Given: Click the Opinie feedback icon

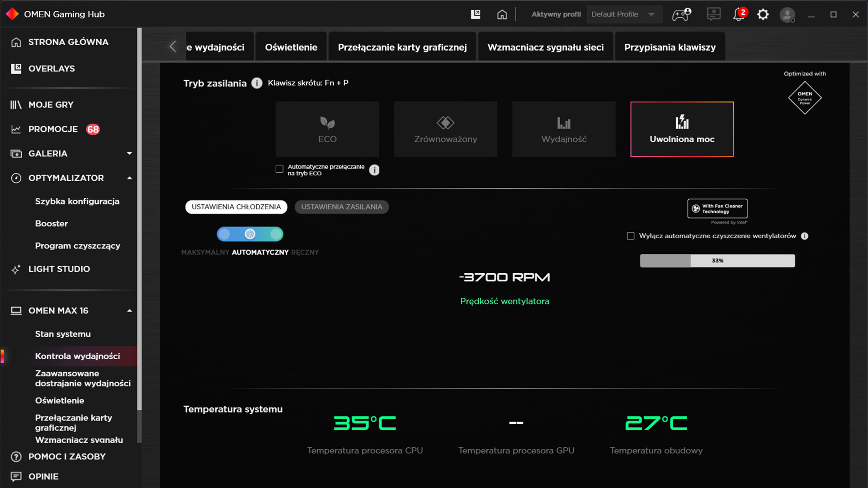Looking at the screenshot, I should pyautogui.click(x=16, y=477).
